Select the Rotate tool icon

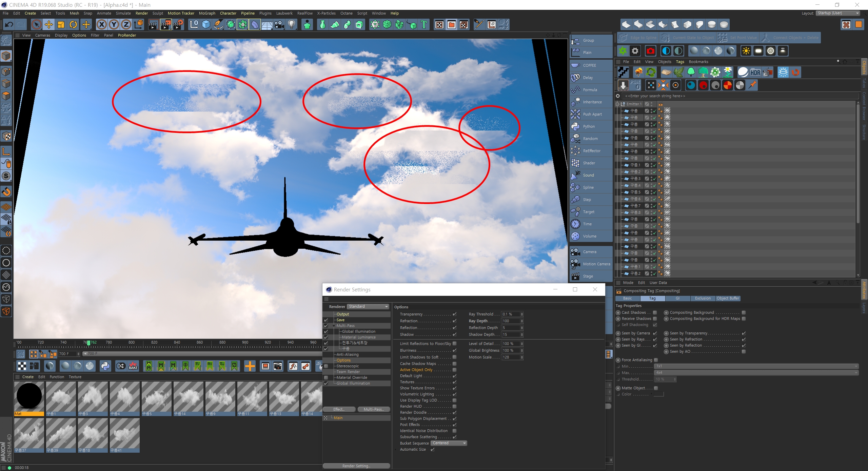coord(73,24)
